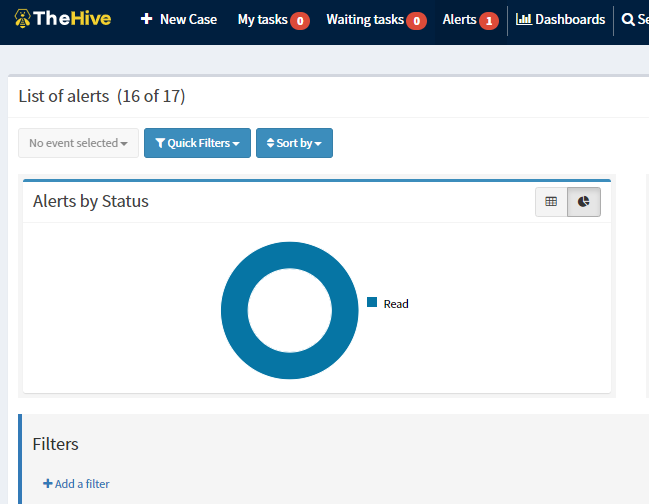This screenshot has width=649, height=504.
Task: Click the funnel icon on Quick Filters
Action: point(160,143)
